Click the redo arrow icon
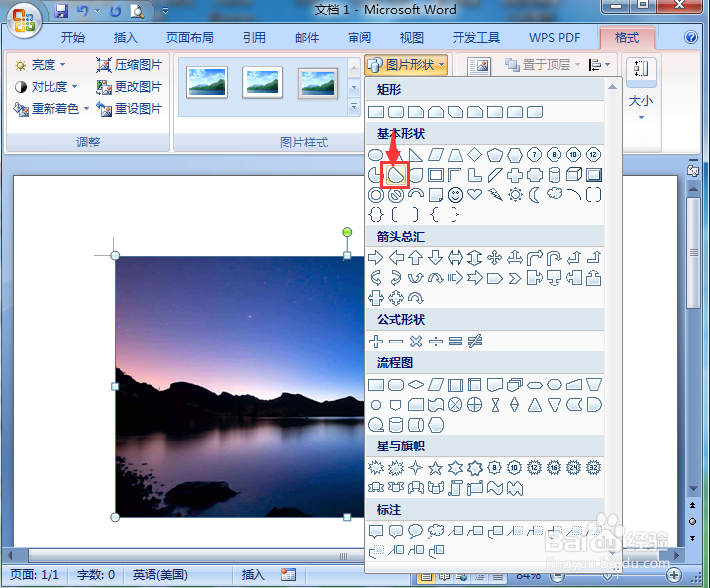Image resolution: width=710 pixels, height=588 pixels. coord(116,11)
